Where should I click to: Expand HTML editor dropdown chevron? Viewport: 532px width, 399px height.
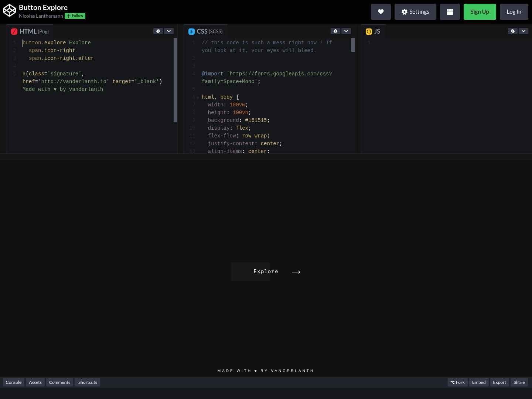(169, 31)
